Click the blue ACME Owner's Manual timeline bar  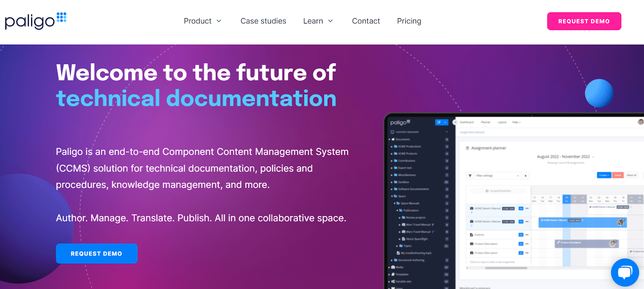click(582, 222)
